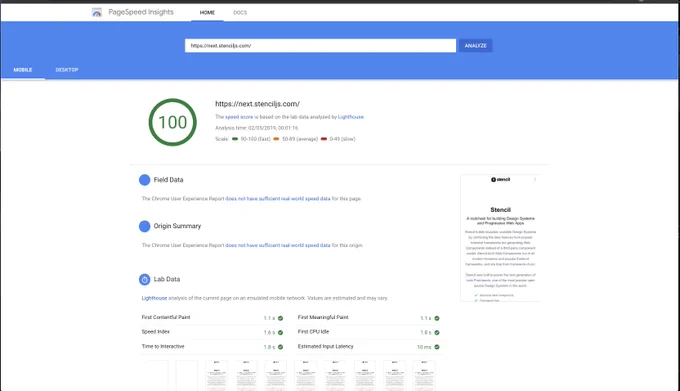Image resolution: width=680 pixels, height=391 pixels.
Task: Click the First Meaningful Paint label
Action: [323, 317]
